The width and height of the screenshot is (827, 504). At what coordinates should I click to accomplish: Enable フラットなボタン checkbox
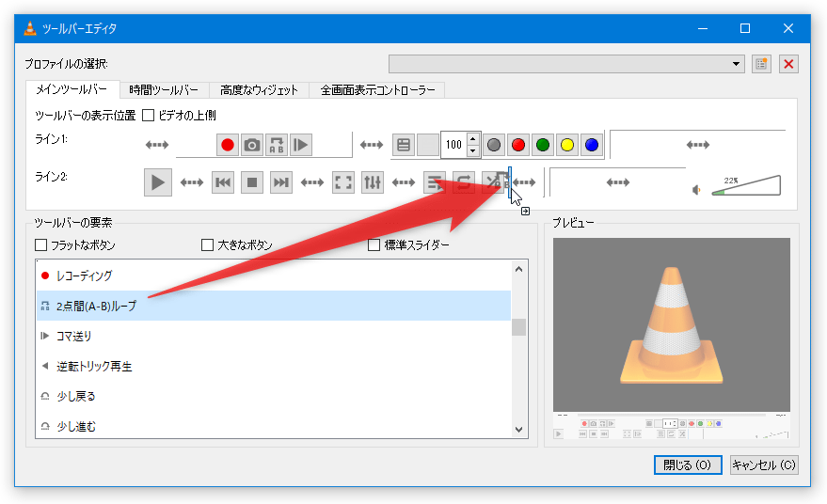[x=40, y=244]
